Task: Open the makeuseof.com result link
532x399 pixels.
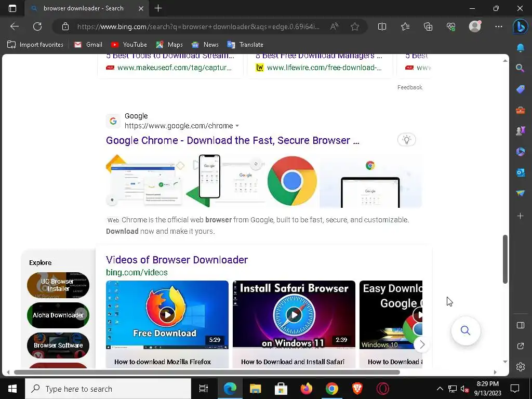Action: pos(175,68)
